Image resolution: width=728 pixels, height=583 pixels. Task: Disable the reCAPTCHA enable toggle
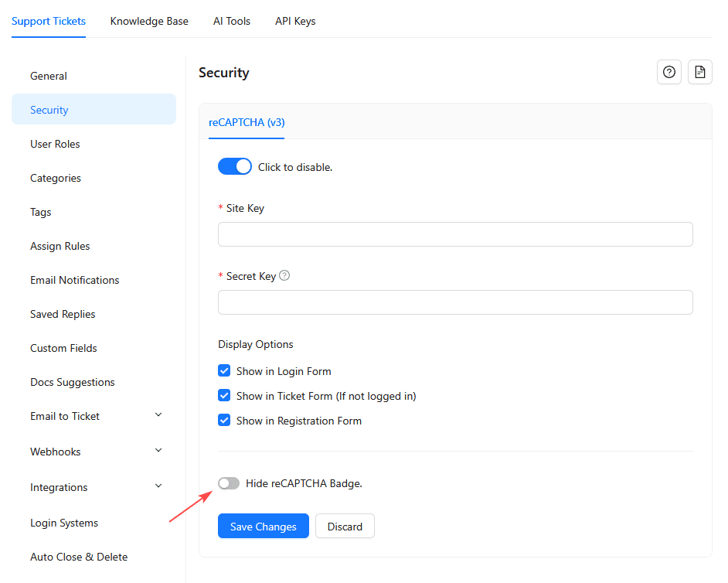(235, 166)
